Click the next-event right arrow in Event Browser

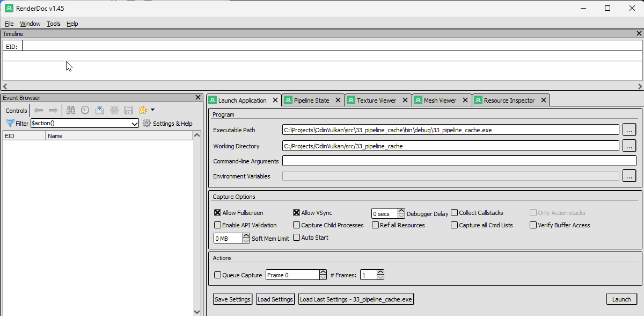tap(53, 110)
